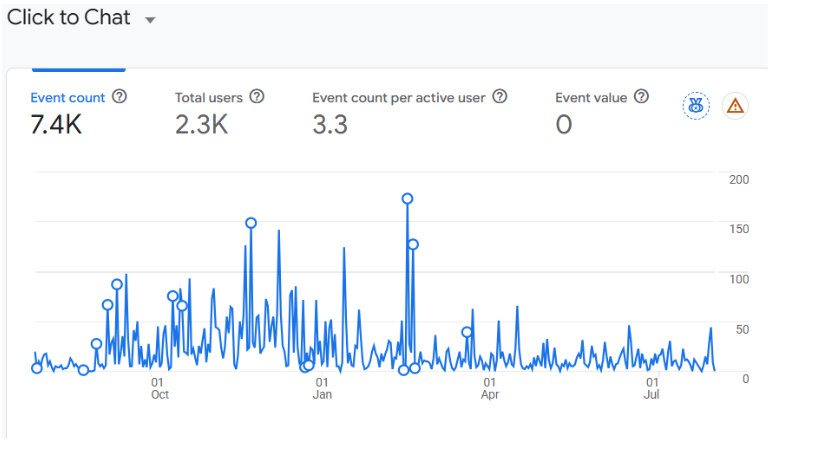813x461 pixels.
Task: Click the 01 Jul axis label
Action: pos(652,388)
